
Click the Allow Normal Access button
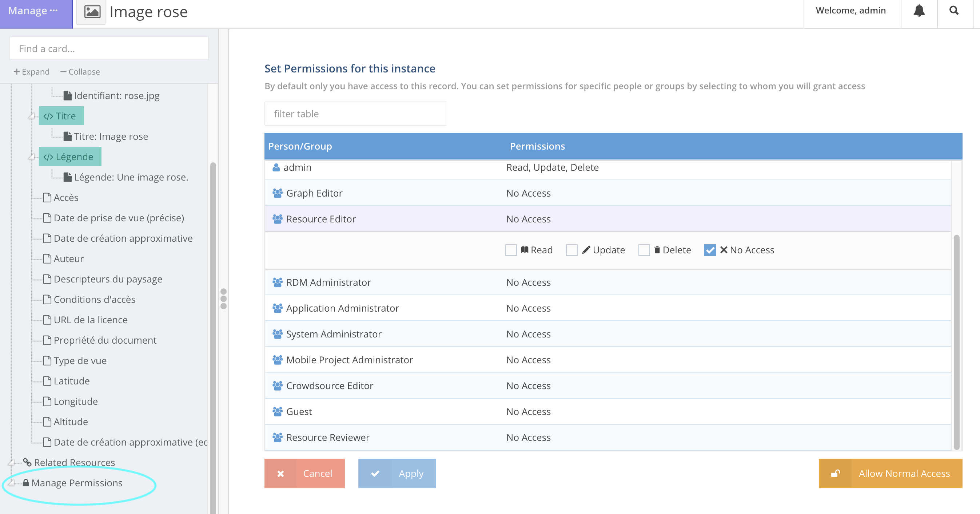[x=890, y=473]
